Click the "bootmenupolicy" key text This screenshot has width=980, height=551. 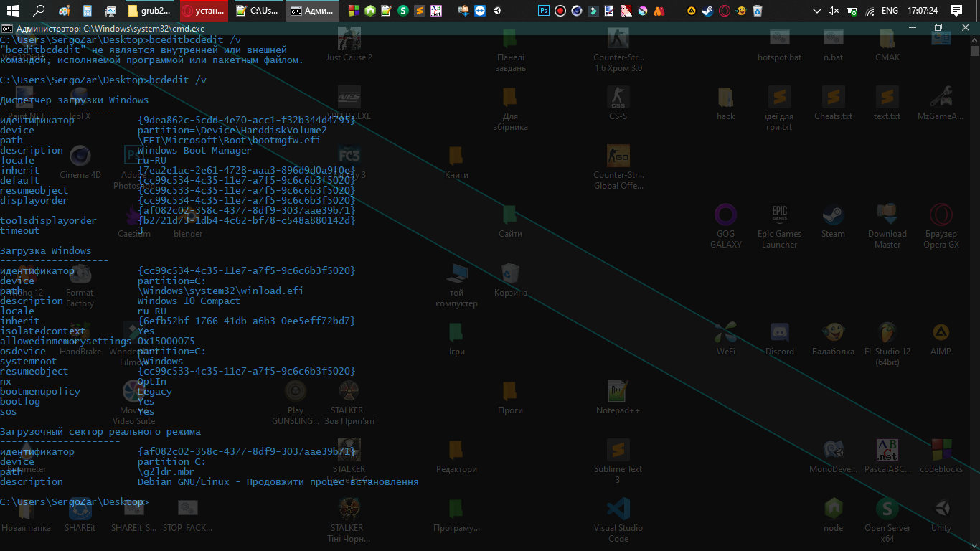tap(40, 392)
